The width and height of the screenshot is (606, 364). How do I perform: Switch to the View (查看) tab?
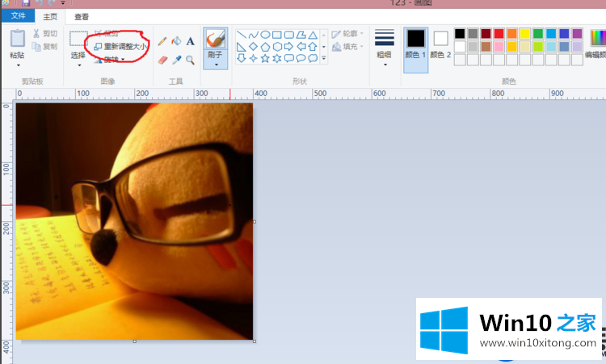coord(82,17)
